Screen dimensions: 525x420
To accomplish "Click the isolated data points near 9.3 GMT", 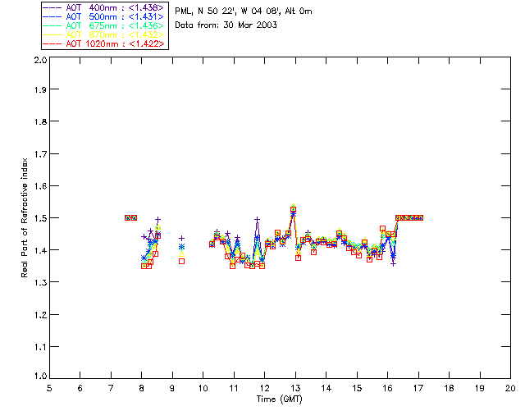I will pyautogui.click(x=181, y=247).
